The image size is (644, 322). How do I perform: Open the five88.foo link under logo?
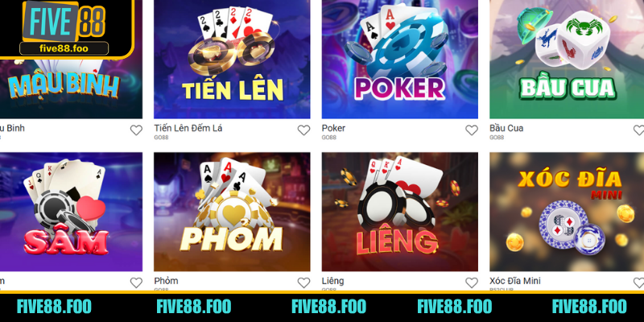pyautogui.click(x=64, y=48)
